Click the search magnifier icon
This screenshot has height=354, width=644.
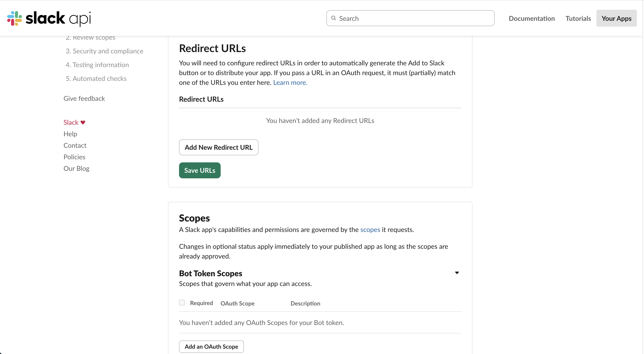334,18
